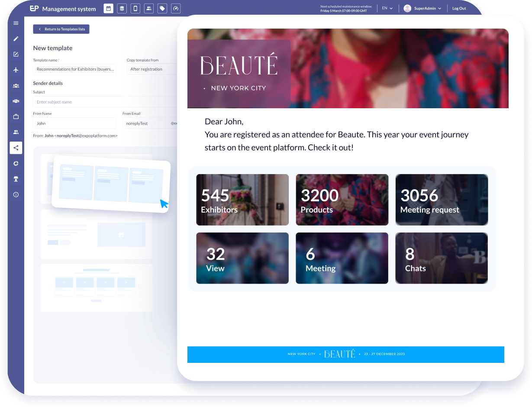Select the mobile phone icon
Screen dimensions: 532x407
[135, 8]
